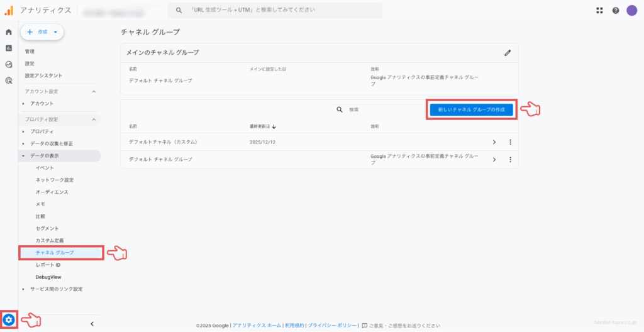The height and width of the screenshot is (332, 644).
Task: Select チャネル グループ menu item
Action: pyautogui.click(x=61, y=253)
